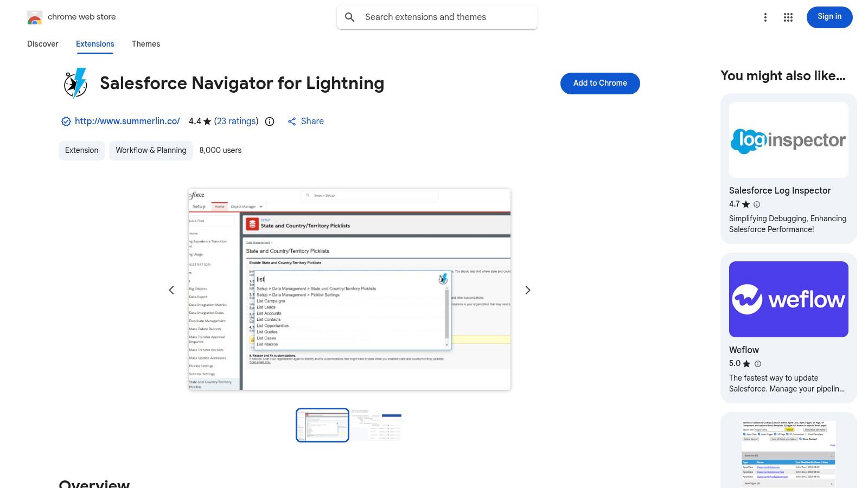
Task: Click the verified publisher badge icon
Action: click(x=65, y=121)
